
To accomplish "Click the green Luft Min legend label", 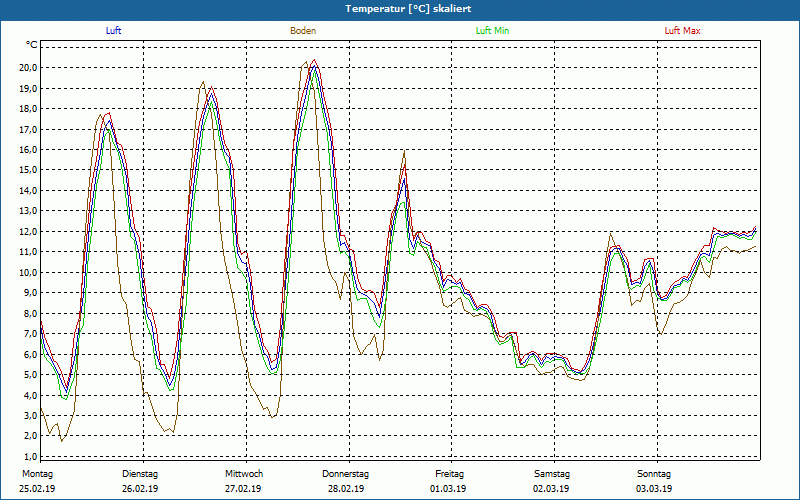I will pyautogui.click(x=492, y=31).
